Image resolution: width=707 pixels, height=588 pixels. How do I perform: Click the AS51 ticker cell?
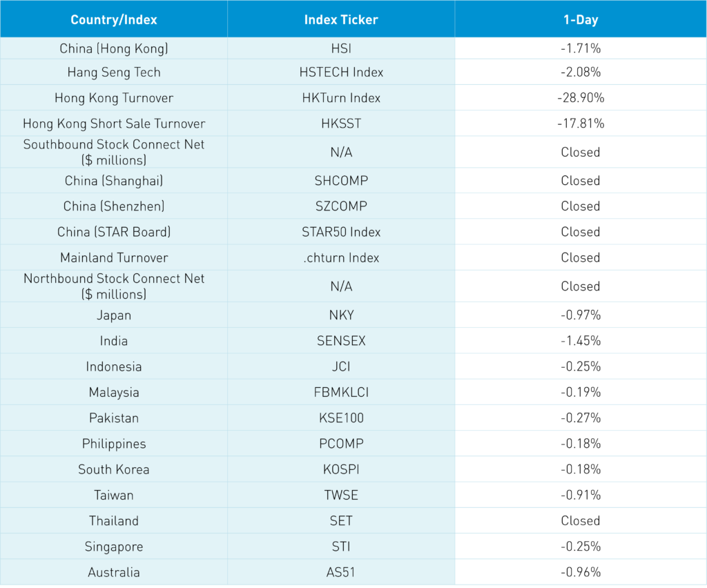(341, 572)
